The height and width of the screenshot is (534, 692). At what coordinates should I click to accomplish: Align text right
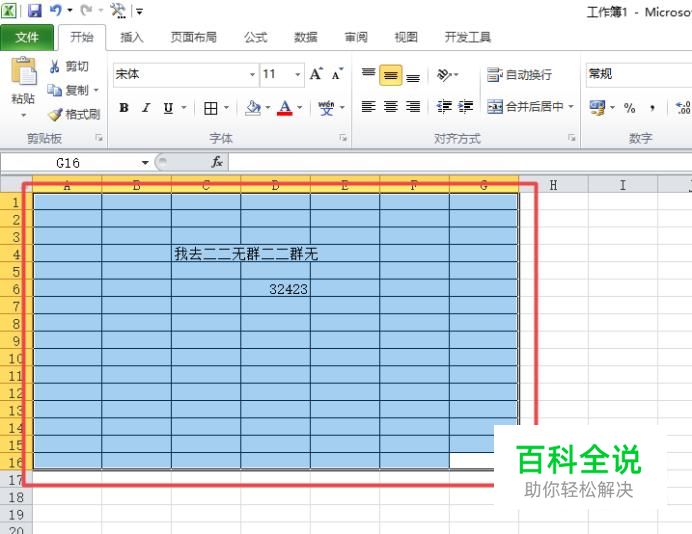413,107
